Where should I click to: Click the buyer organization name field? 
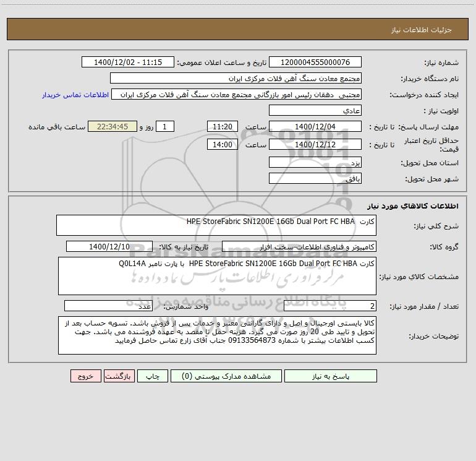tap(236, 78)
